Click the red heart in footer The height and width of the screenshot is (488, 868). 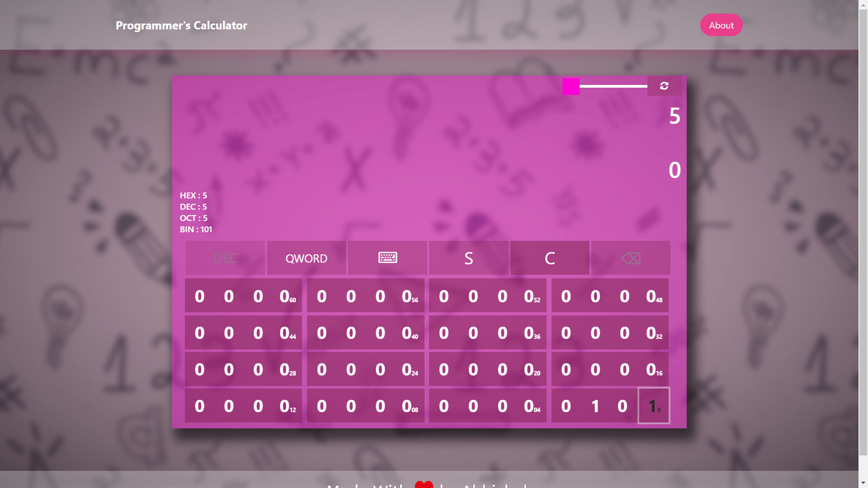[424, 484]
